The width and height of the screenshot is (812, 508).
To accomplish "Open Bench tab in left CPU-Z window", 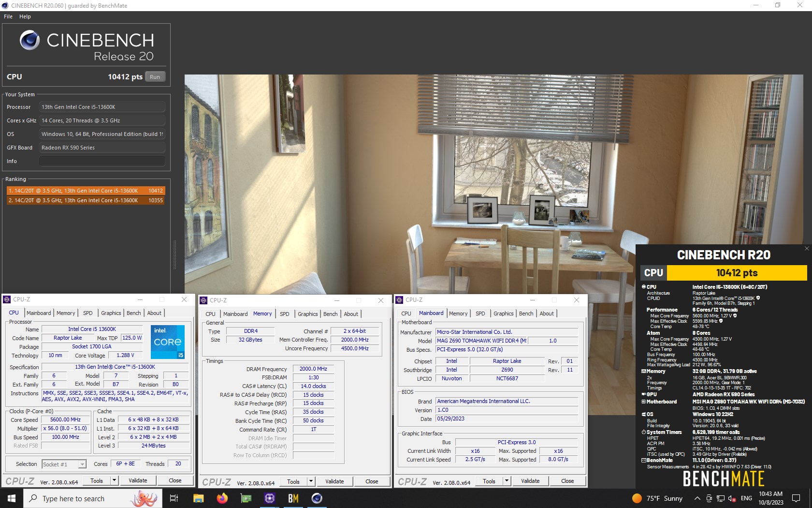I will point(134,313).
